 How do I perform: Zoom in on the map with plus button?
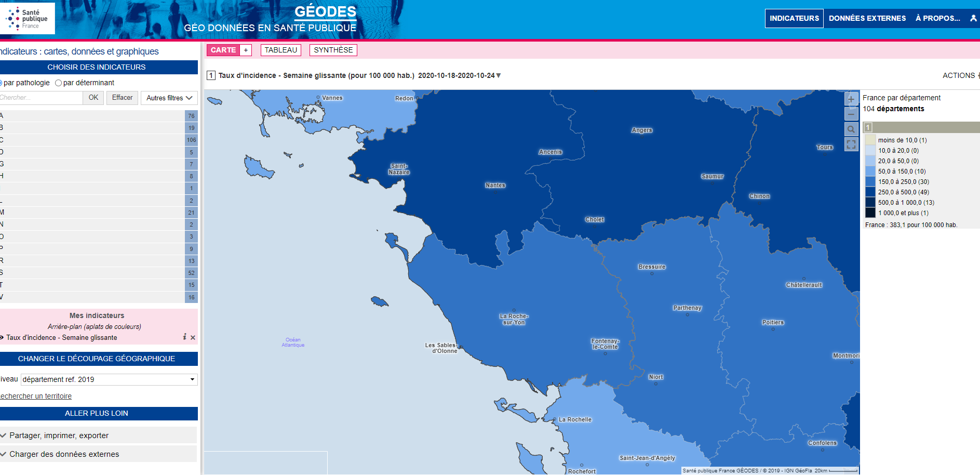(x=851, y=99)
